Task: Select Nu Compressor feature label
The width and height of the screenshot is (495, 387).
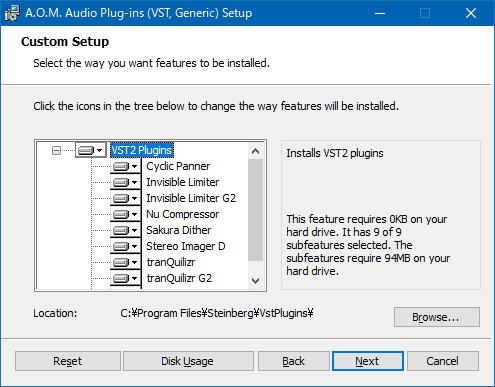Action: coord(182,214)
